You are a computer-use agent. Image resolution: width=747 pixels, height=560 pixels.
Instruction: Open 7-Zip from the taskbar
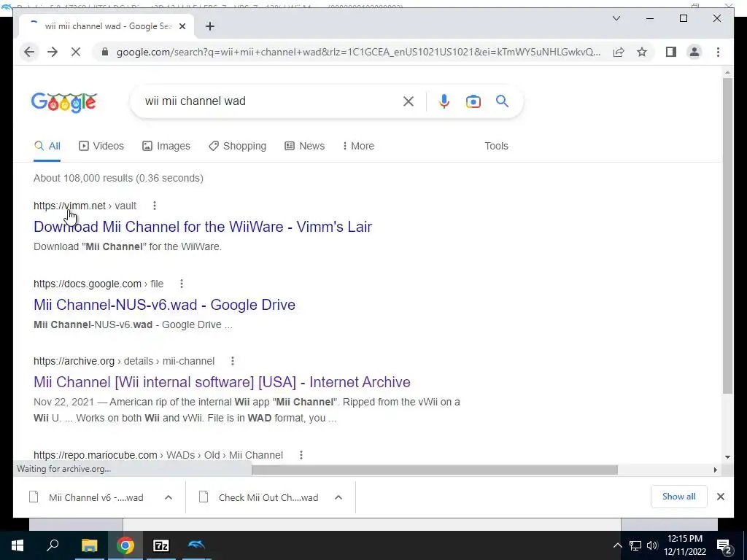tap(160, 545)
